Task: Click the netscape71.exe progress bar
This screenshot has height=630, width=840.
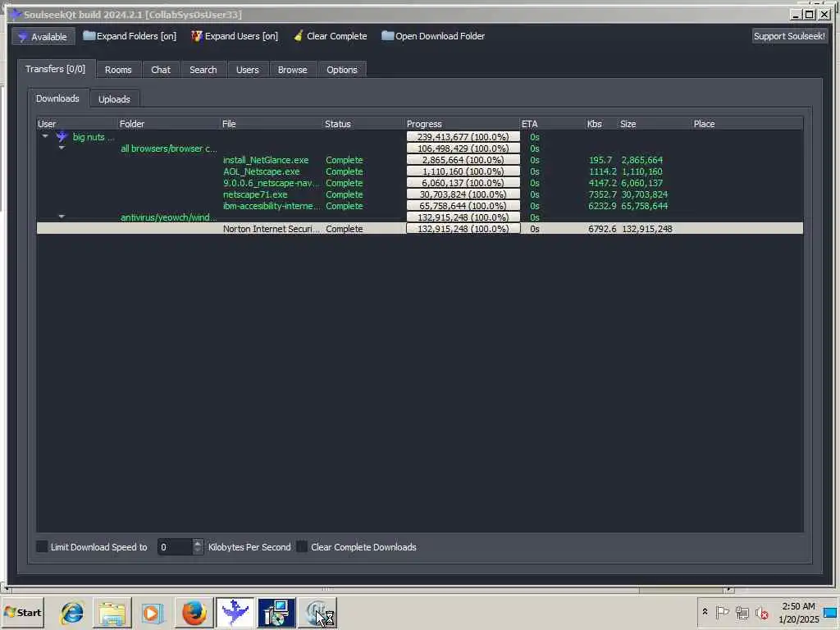Action: (463, 194)
